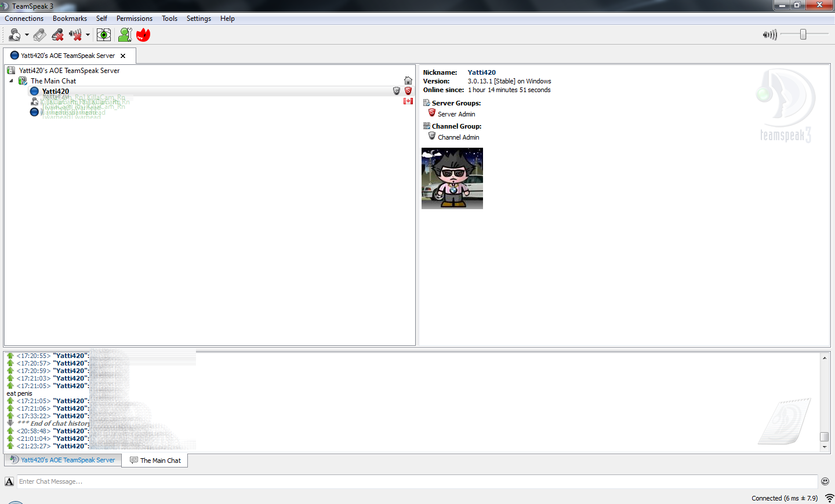Switch to The Main Chat tab
The width and height of the screenshot is (835, 504).
(x=155, y=461)
